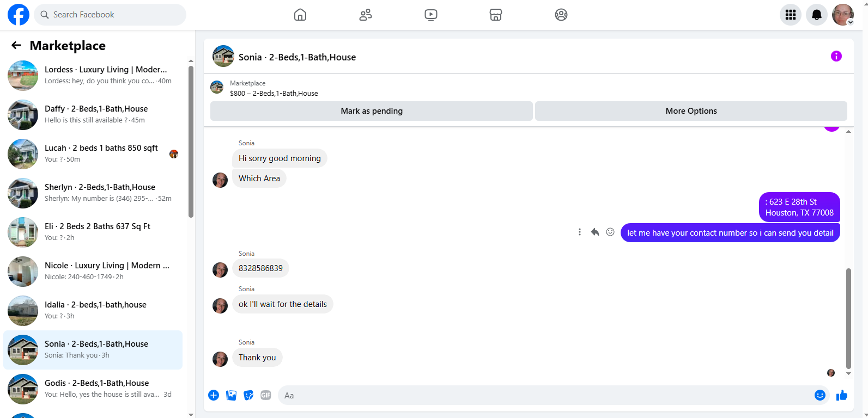The width and height of the screenshot is (868, 418).
Task: Click Sonia's avatar beside the phone number message
Action: click(x=220, y=270)
